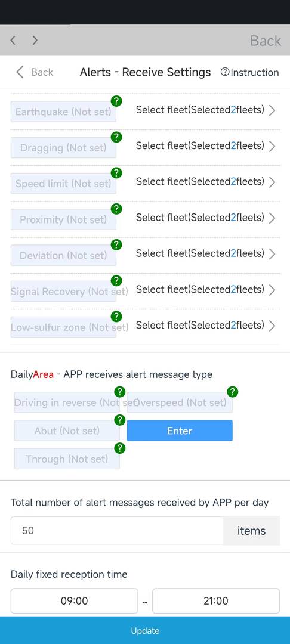Open the Instruction help page
The width and height of the screenshot is (290, 644).
tap(250, 72)
